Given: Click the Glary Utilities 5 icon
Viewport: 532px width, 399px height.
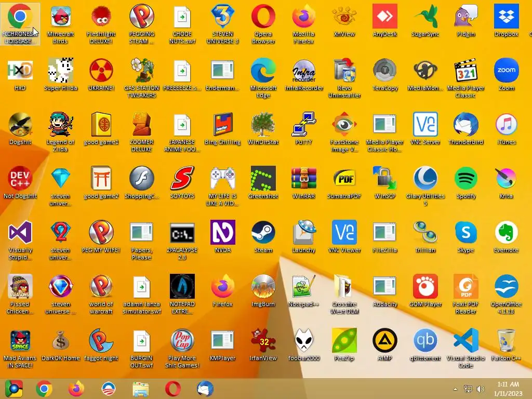Looking at the screenshot, I should (425, 178).
